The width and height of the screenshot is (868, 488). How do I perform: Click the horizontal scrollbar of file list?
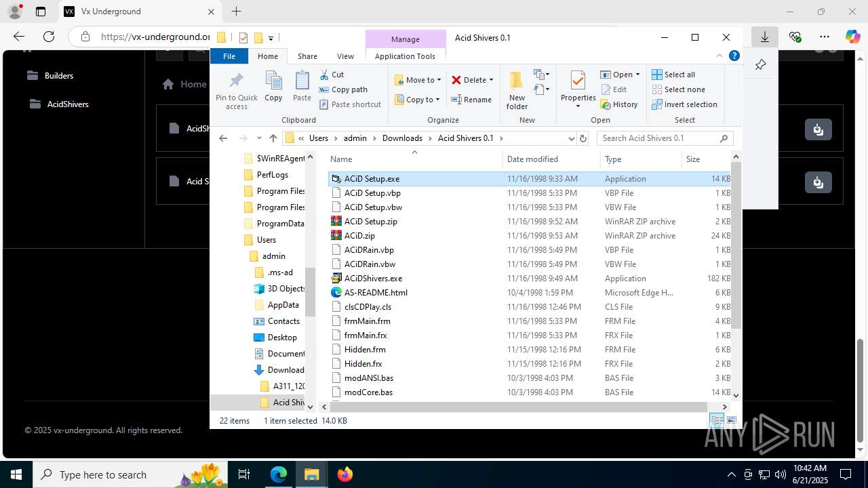tap(519, 407)
